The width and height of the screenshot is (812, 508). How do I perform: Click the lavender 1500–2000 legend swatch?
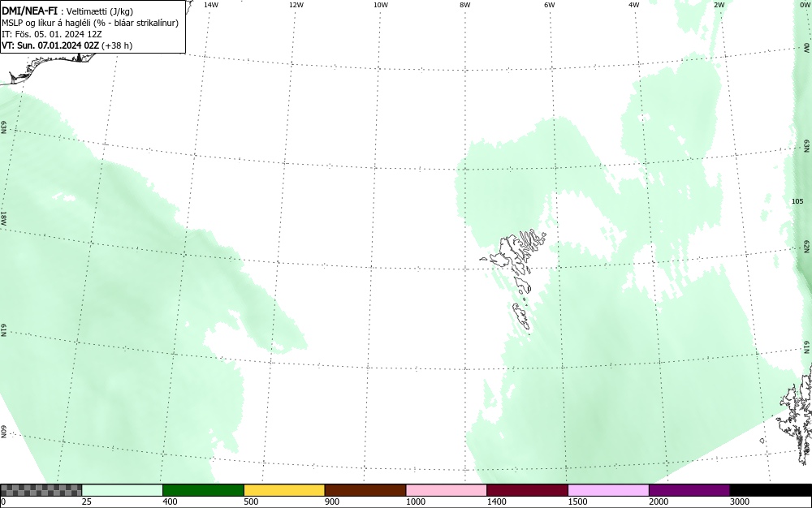[x=608, y=490]
